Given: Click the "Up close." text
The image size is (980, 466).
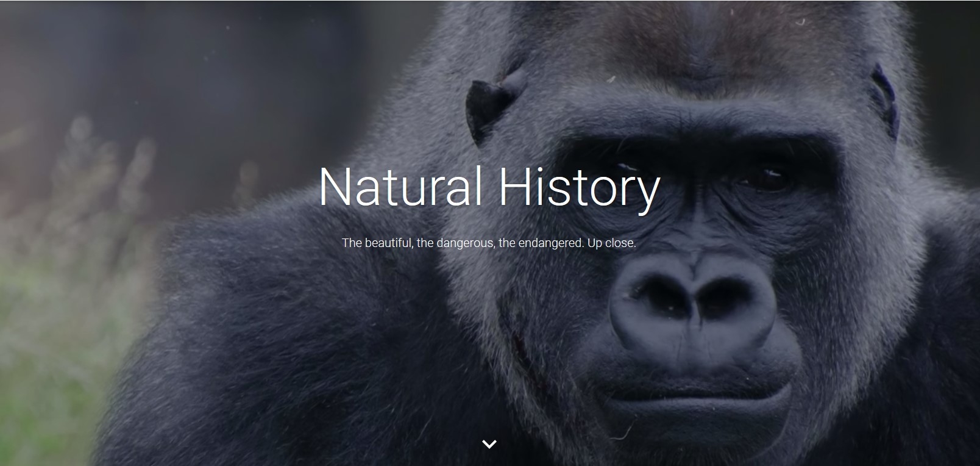Looking at the screenshot, I should [612, 243].
